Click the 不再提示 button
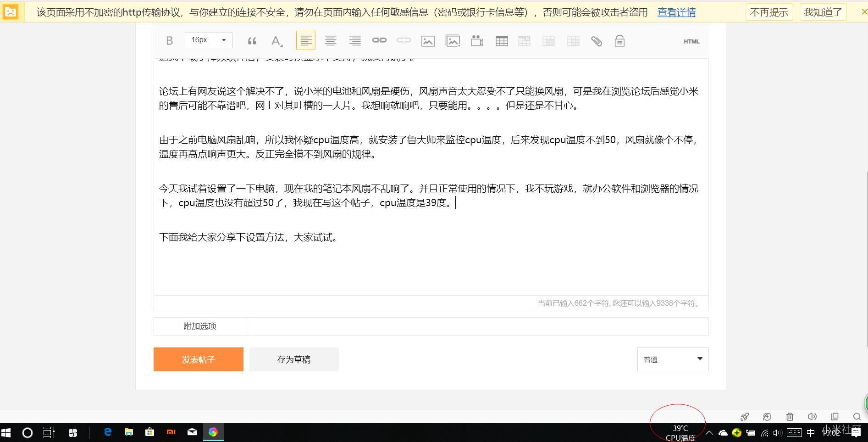 tap(769, 12)
